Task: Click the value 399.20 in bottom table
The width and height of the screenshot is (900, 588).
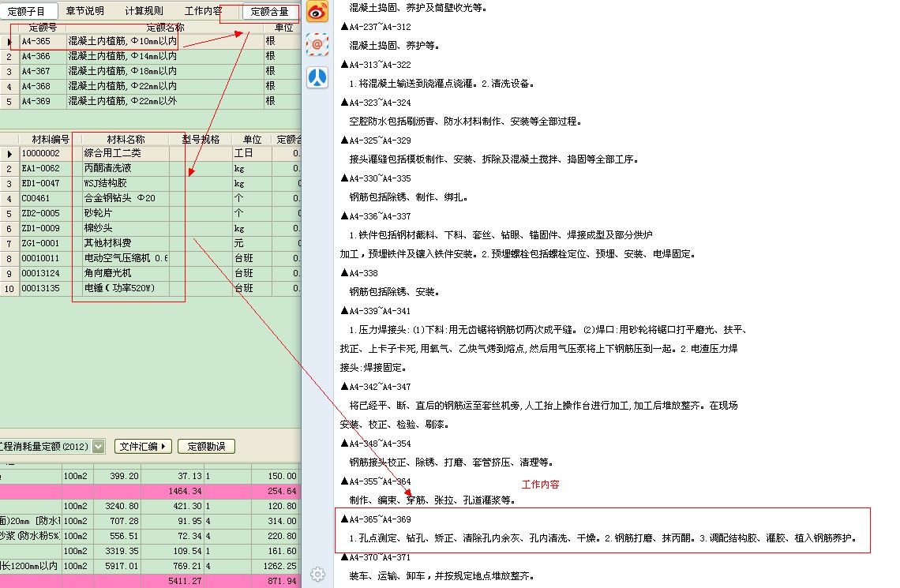Action: pos(124,476)
